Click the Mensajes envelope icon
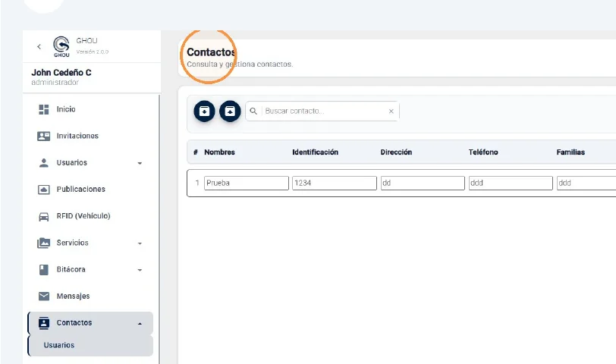 pos(43,296)
